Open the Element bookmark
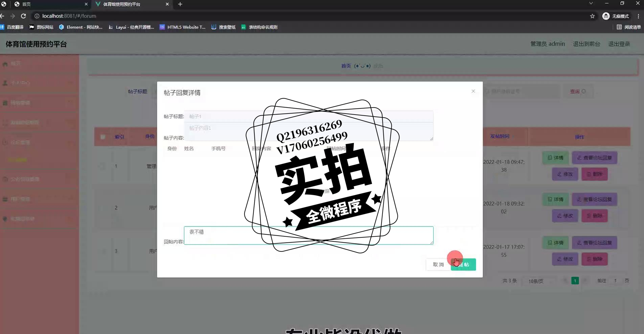Screen dimensions: 644x334 [80, 27]
